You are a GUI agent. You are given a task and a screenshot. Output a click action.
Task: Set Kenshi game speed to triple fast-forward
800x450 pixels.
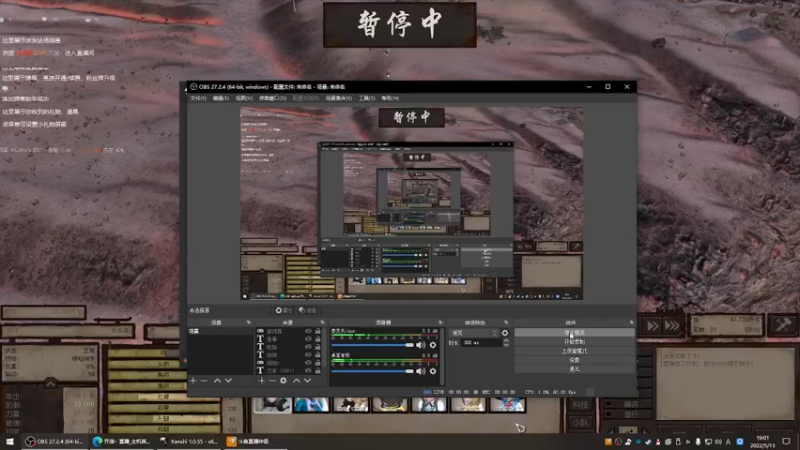[672, 326]
